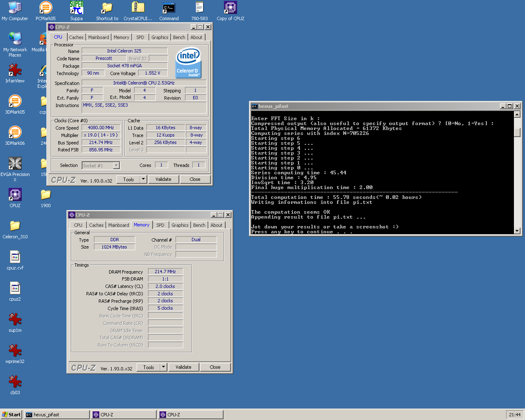This screenshot has height=420, width=525.
Task: Click the scroll up arrow in hexus_pifast console
Action: [x=517, y=114]
